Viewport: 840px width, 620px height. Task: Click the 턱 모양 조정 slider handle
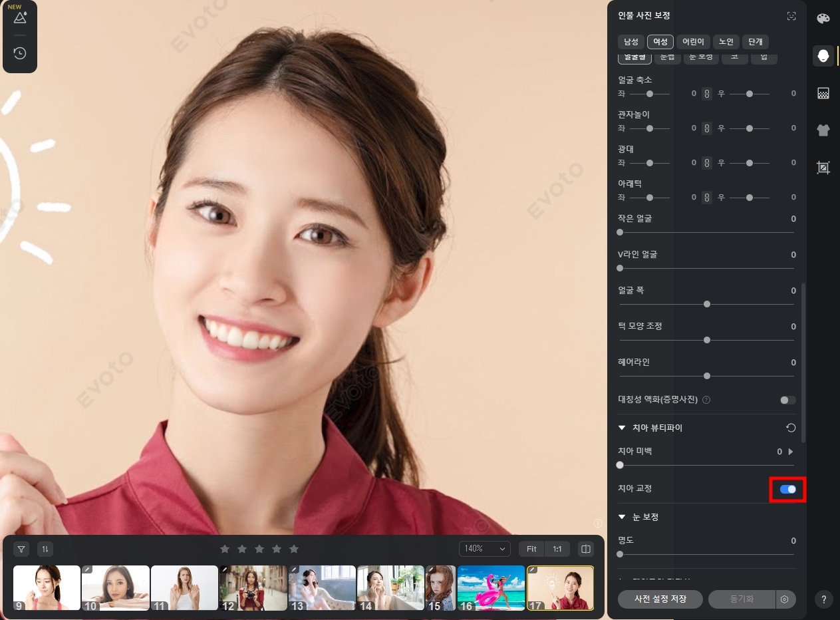(x=707, y=340)
